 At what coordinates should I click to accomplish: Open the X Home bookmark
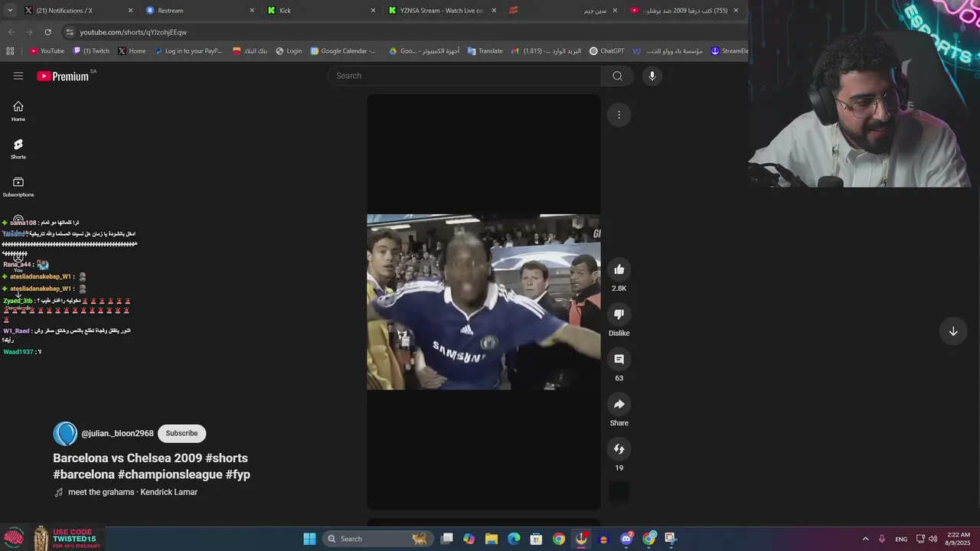[132, 51]
